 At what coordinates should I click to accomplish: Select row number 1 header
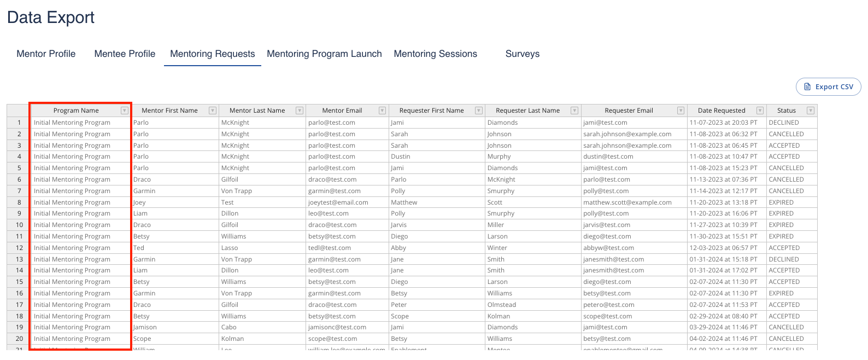pyautogui.click(x=19, y=123)
